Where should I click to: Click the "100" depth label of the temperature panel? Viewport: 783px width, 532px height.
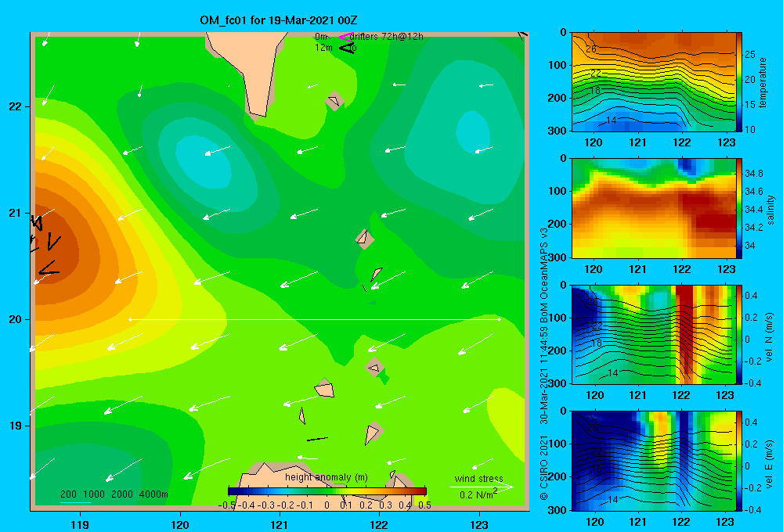click(x=557, y=65)
